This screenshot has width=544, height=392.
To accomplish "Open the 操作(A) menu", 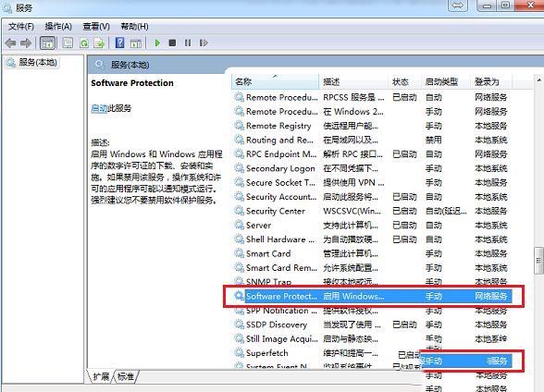I will click(x=58, y=26).
